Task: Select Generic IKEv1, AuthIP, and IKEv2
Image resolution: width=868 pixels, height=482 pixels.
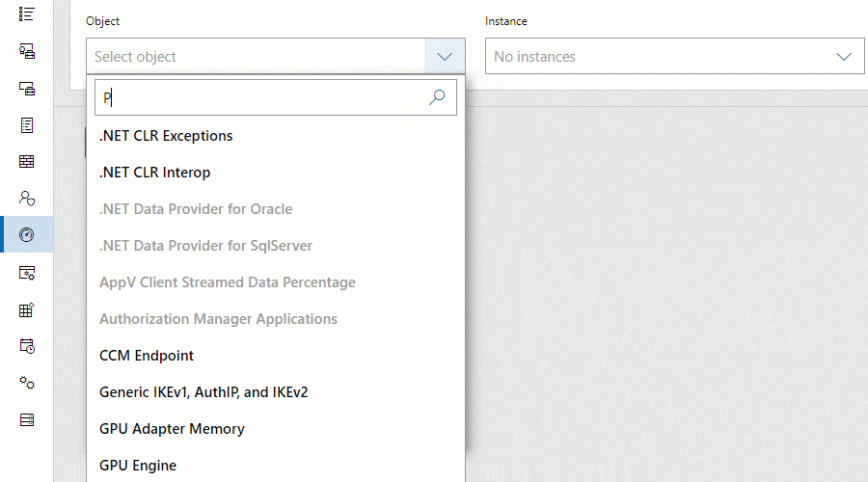Action: (x=203, y=392)
